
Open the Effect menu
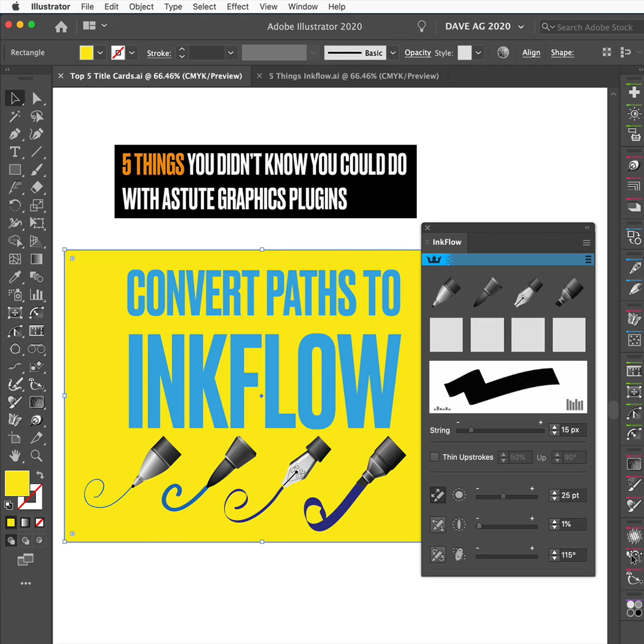pos(237,7)
